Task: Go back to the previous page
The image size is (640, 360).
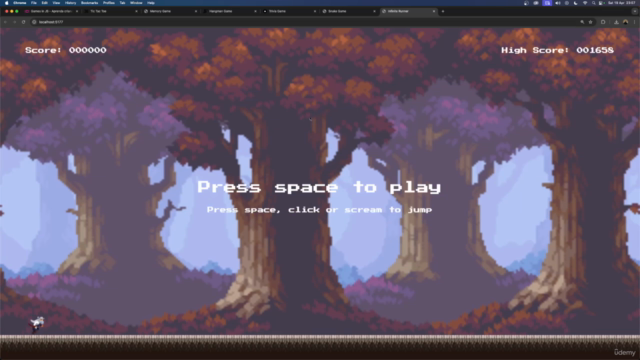Action: pyautogui.click(x=6, y=22)
